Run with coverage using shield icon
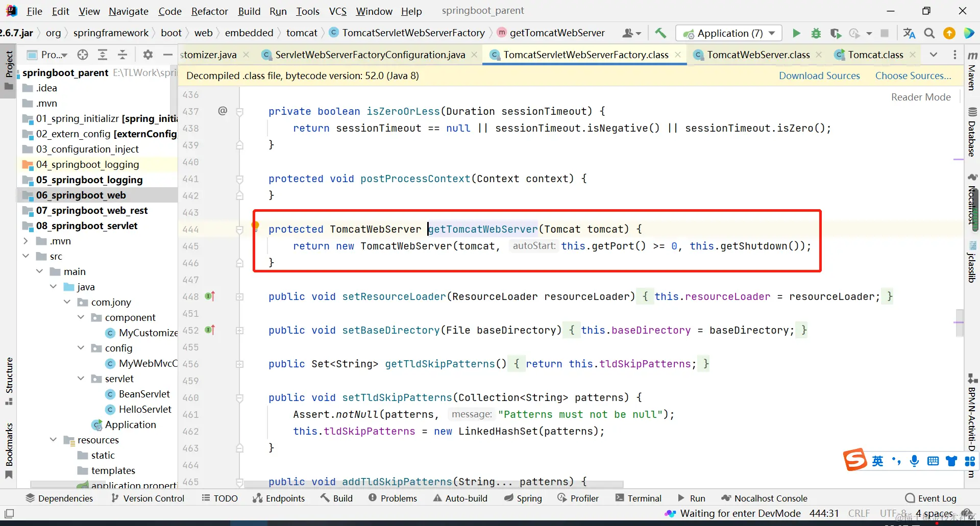This screenshot has height=526, width=980. pos(836,33)
